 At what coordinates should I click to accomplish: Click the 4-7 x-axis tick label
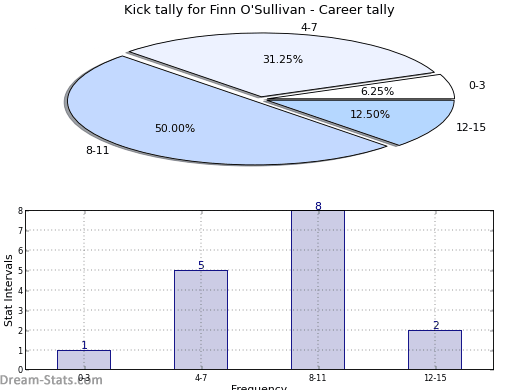tap(201, 378)
